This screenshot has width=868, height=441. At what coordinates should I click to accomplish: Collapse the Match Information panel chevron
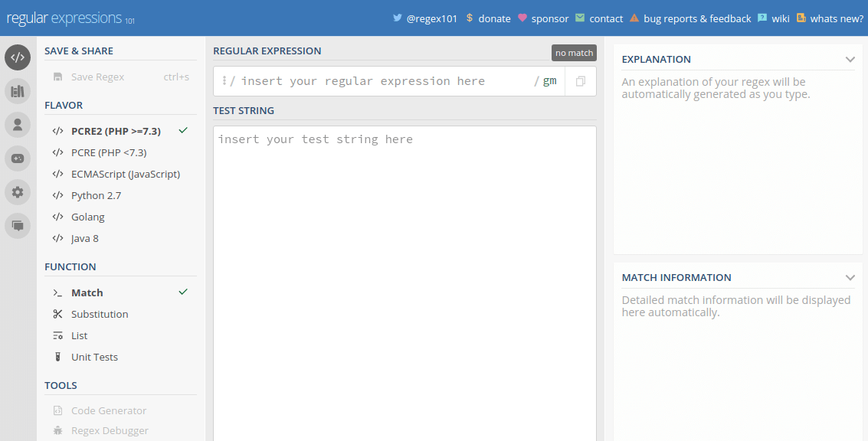[850, 277]
